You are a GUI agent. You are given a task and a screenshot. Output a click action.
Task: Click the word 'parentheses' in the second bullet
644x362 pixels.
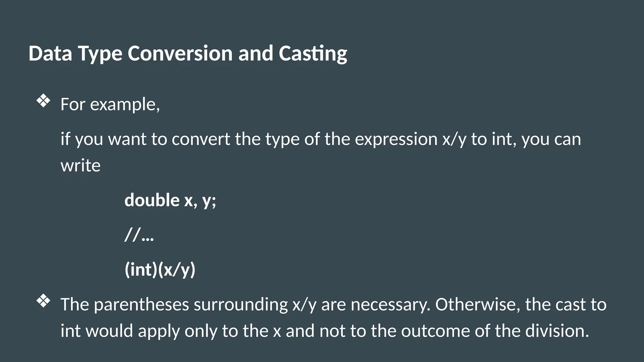[x=142, y=304]
